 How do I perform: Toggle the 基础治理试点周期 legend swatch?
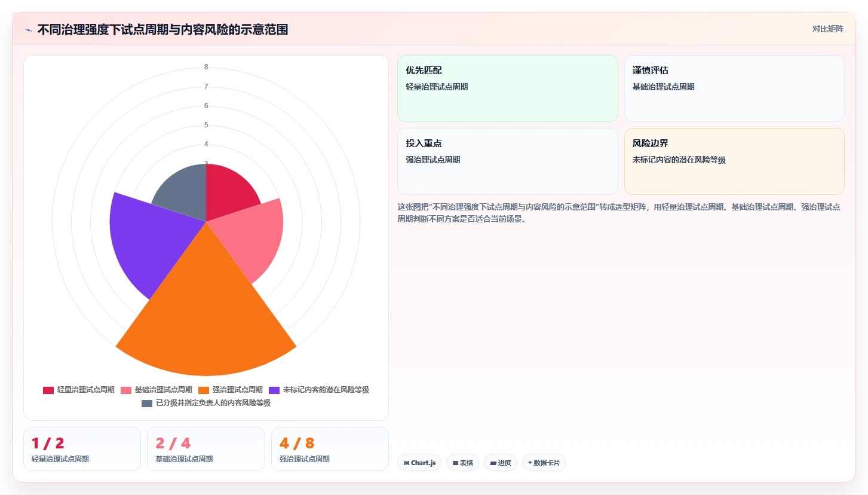click(x=126, y=390)
